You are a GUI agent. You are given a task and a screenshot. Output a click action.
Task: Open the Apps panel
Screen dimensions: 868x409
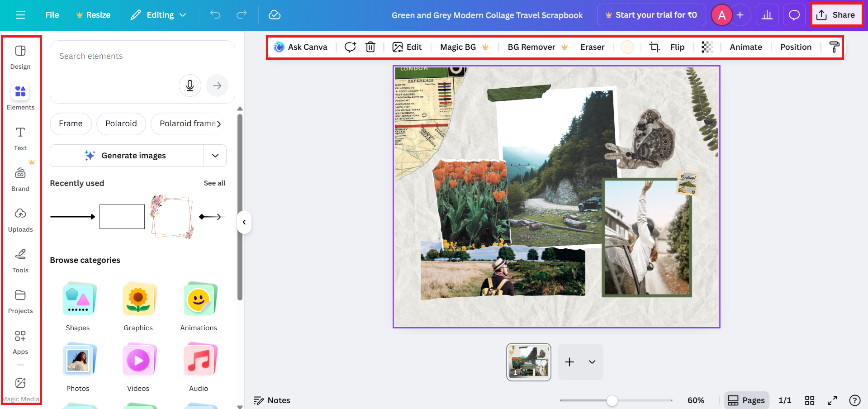20,342
